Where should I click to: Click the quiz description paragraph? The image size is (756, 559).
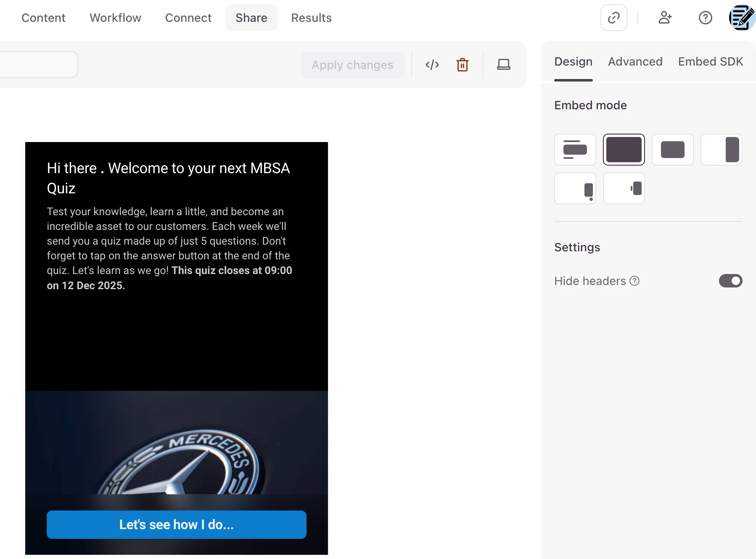[x=169, y=248]
